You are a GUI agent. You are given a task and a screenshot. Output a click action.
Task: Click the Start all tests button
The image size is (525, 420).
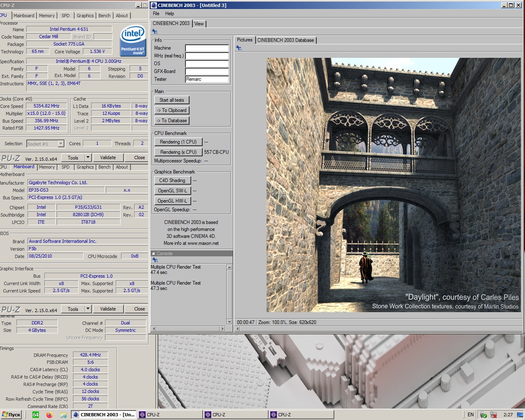coord(172,100)
